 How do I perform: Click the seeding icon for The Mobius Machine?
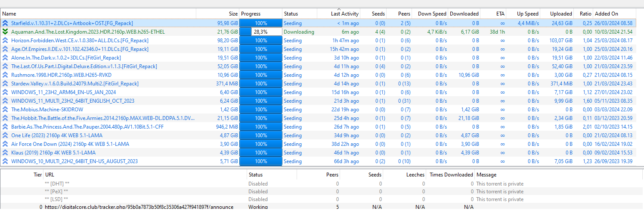pyautogui.click(x=5, y=110)
